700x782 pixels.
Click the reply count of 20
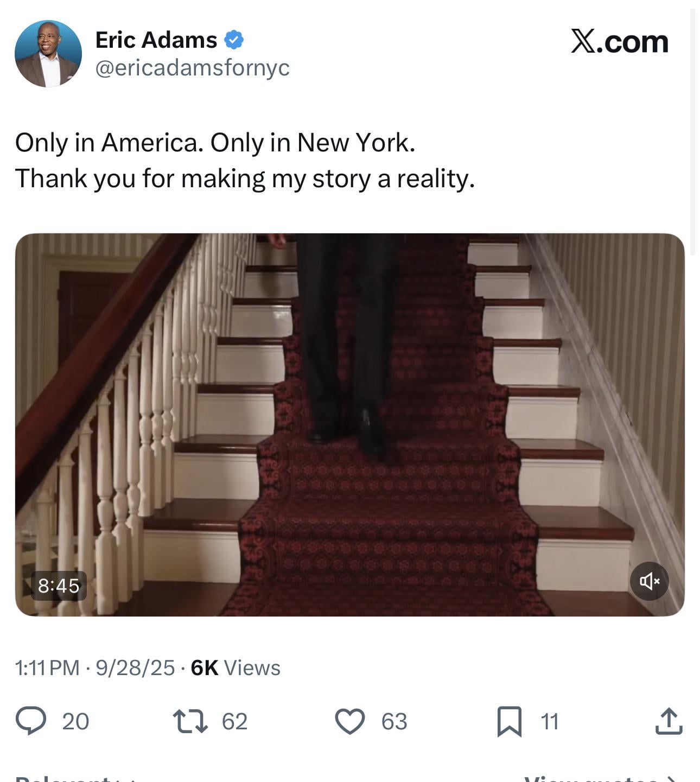pyautogui.click(x=75, y=722)
